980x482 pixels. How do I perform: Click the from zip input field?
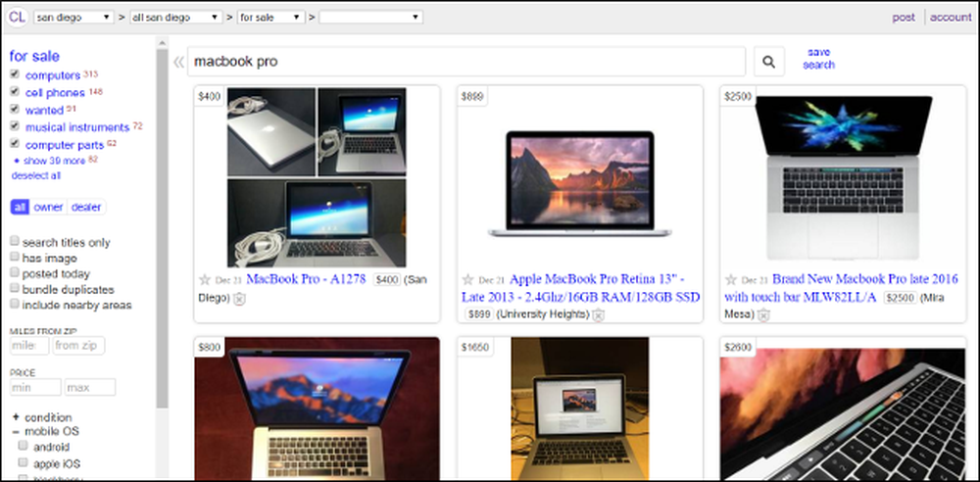78,345
